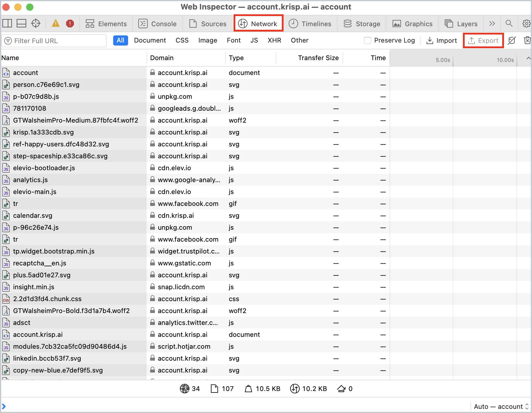The height and width of the screenshot is (413, 532).
Task: Switch to the Elements tab
Action: pyautogui.click(x=106, y=24)
